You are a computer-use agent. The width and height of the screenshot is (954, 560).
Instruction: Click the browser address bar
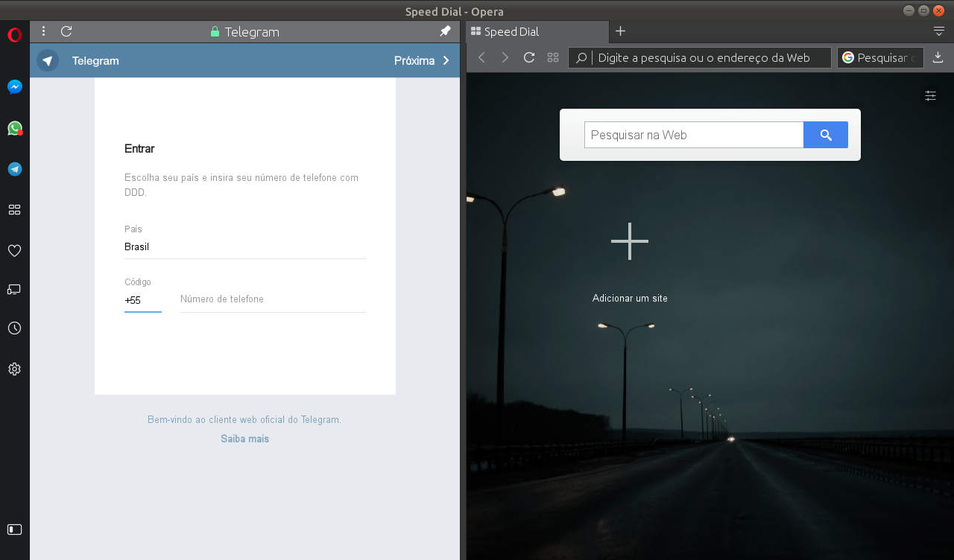coord(699,57)
